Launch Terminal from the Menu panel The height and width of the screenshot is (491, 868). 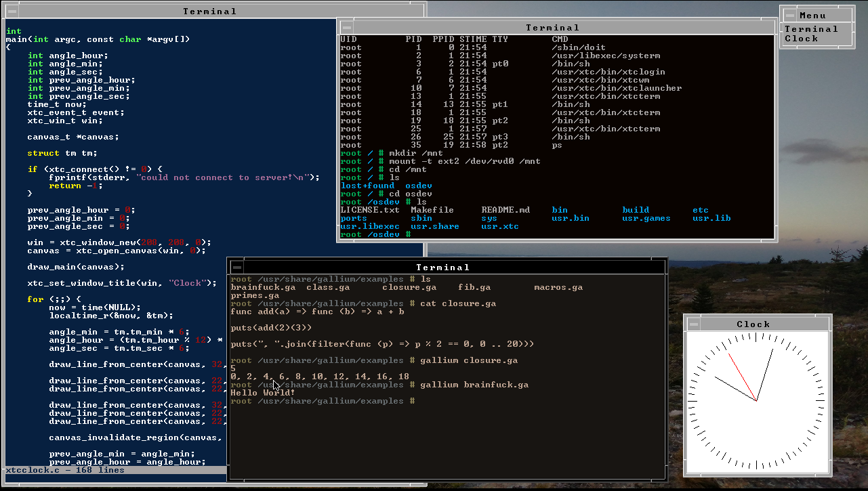811,29
